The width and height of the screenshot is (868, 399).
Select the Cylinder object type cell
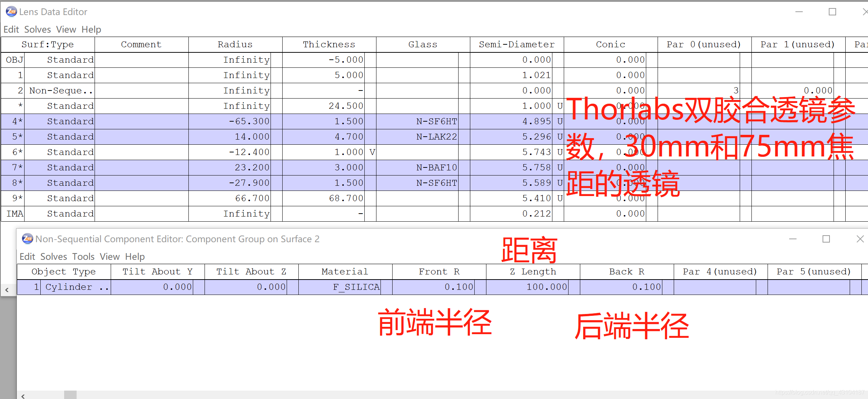(76, 287)
